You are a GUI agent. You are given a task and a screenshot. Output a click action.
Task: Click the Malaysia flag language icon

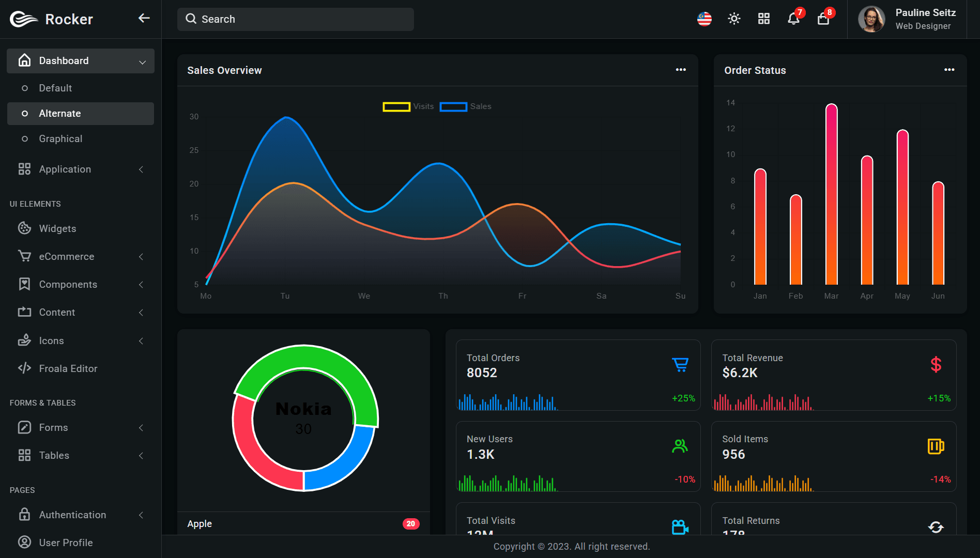pyautogui.click(x=705, y=19)
